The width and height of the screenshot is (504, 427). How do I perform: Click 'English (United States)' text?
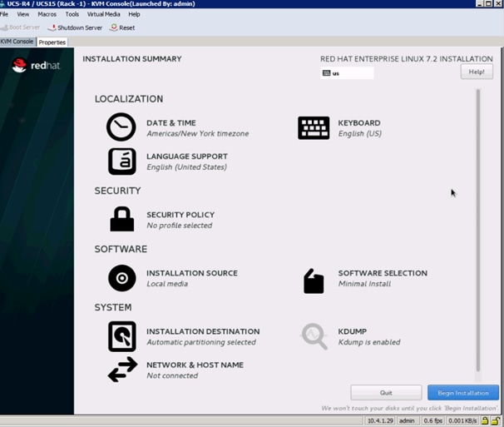point(186,167)
